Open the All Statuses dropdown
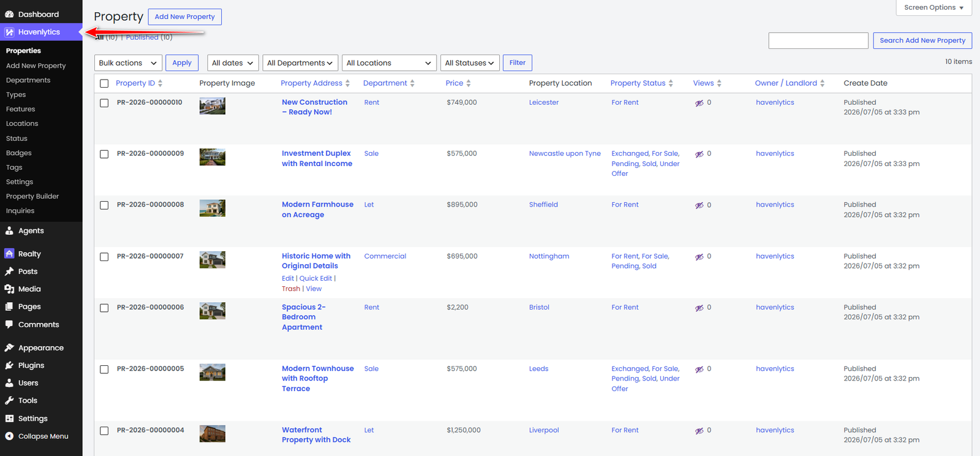Screen dimensions: 980x456 click(x=470, y=63)
